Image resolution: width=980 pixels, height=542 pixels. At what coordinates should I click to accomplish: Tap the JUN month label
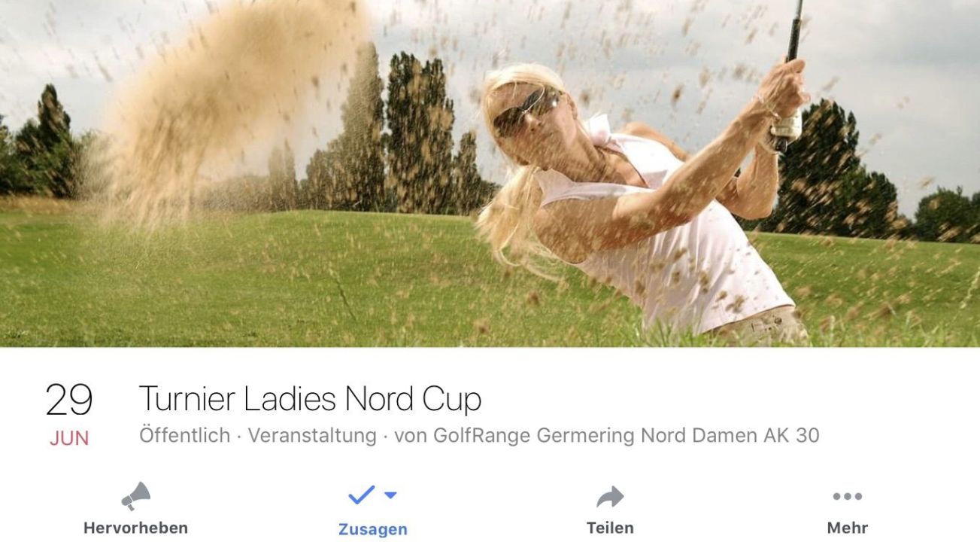click(x=69, y=439)
